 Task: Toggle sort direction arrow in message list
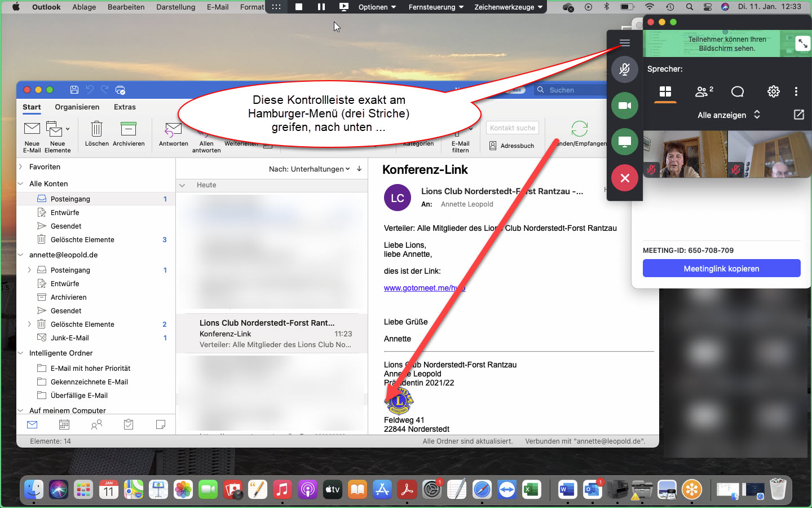tap(359, 169)
